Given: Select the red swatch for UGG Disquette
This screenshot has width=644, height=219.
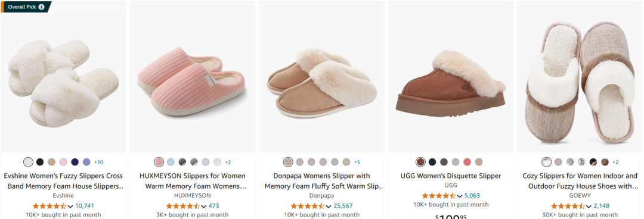Looking at the screenshot, I should [467, 162].
